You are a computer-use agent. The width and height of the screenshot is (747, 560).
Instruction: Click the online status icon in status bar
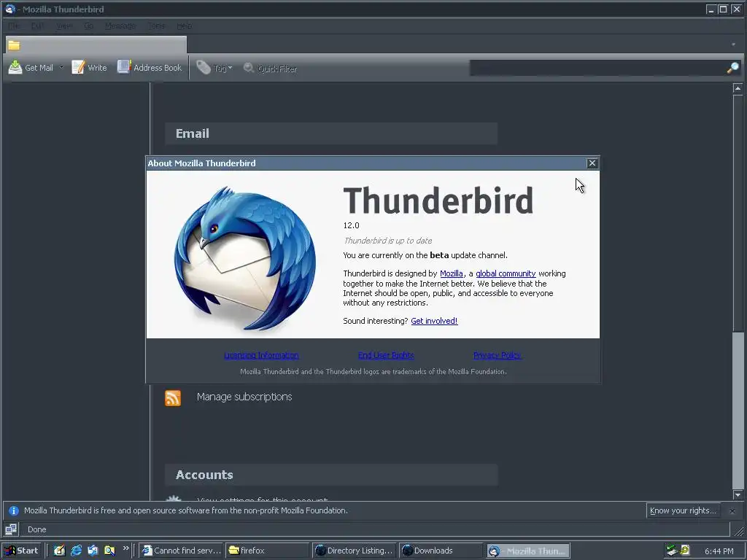tap(10, 529)
